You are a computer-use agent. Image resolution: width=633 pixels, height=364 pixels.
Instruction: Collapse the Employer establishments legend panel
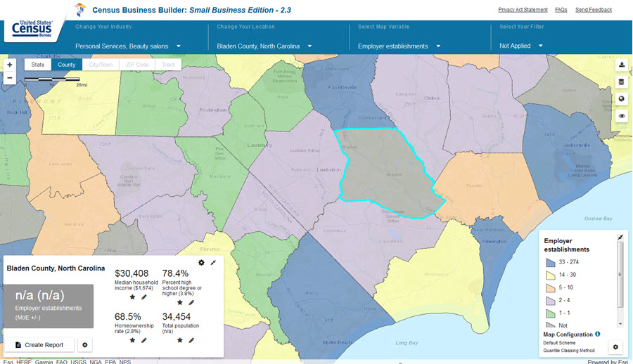tap(620, 238)
